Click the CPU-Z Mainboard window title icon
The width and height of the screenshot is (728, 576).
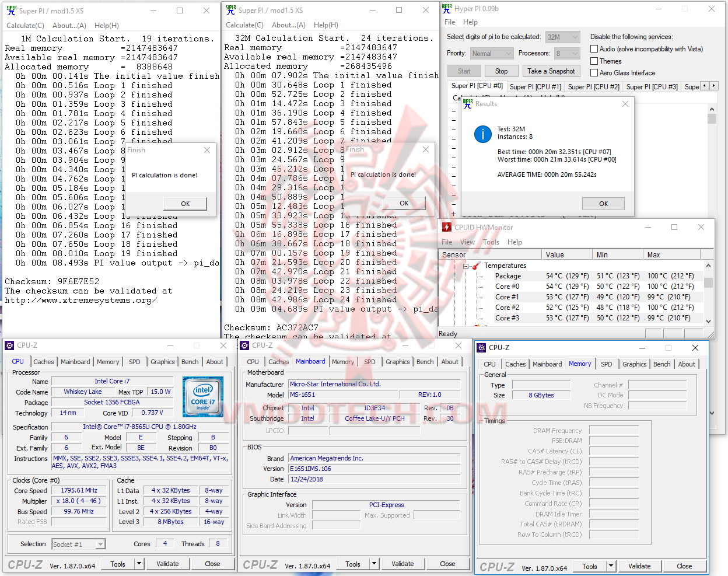[x=244, y=345]
